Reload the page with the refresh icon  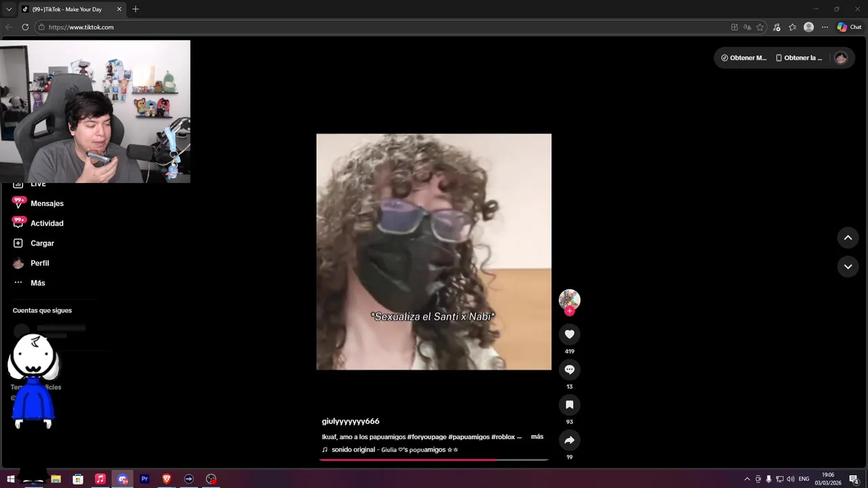click(x=25, y=27)
